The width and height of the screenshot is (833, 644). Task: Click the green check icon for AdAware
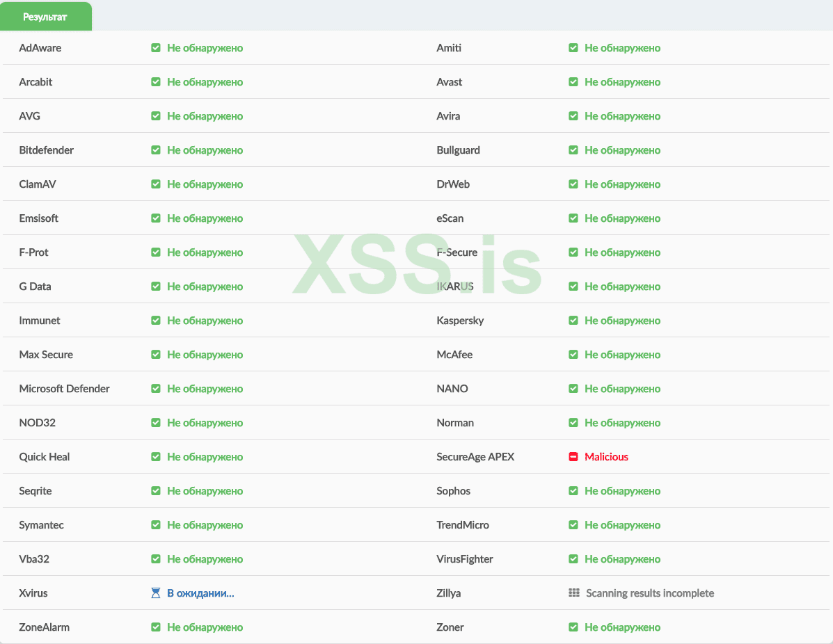pyautogui.click(x=156, y=48)
